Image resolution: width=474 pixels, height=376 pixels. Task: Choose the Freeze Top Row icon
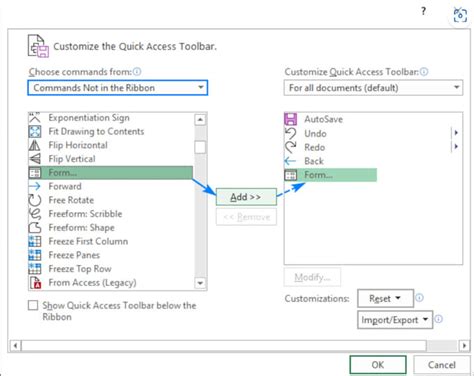(x=35, y=269)
